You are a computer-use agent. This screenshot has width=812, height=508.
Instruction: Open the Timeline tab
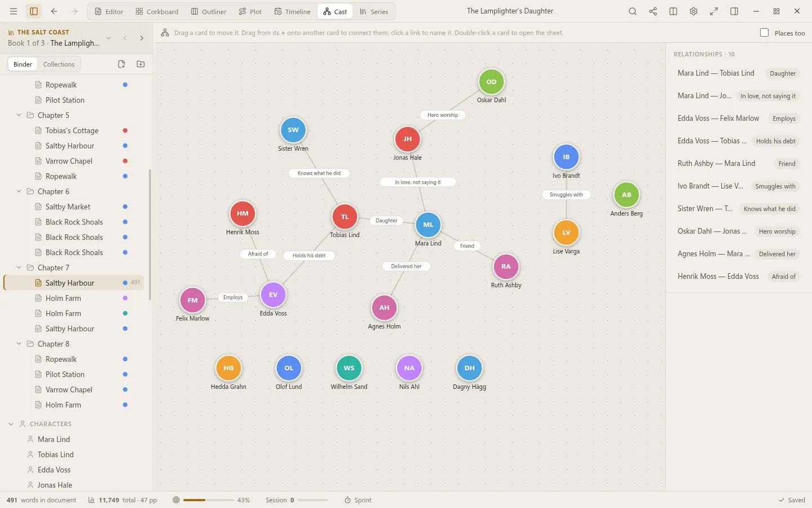[292, 11]
